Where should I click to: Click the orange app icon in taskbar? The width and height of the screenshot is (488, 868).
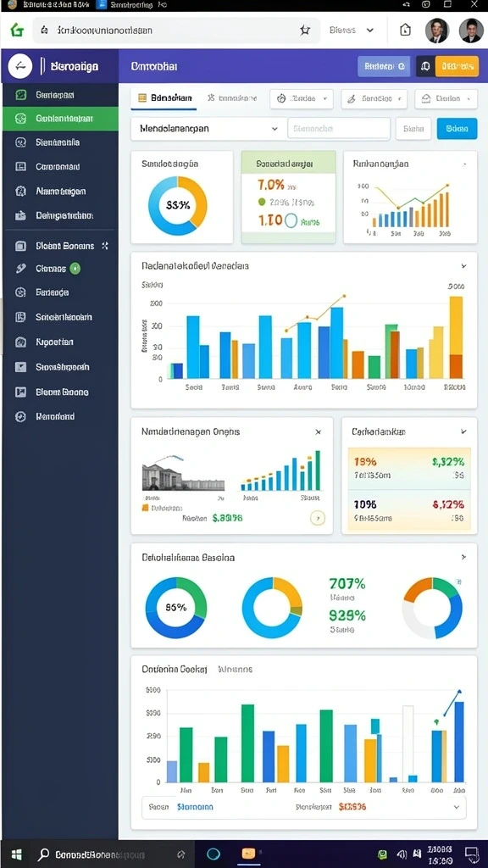(247, 854)
